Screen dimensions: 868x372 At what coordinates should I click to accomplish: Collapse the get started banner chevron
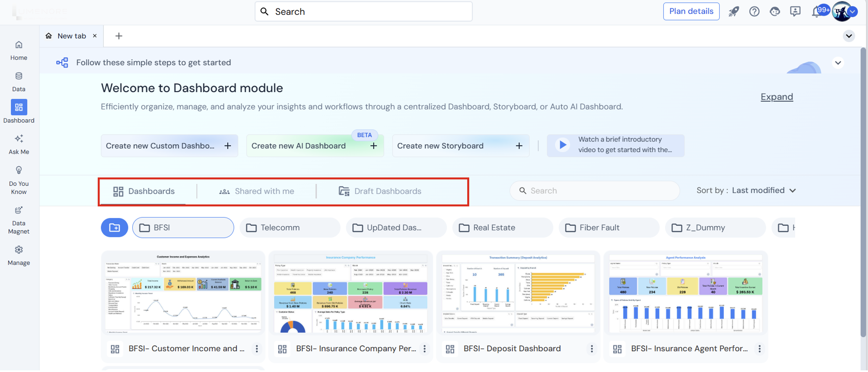(838, 63)
